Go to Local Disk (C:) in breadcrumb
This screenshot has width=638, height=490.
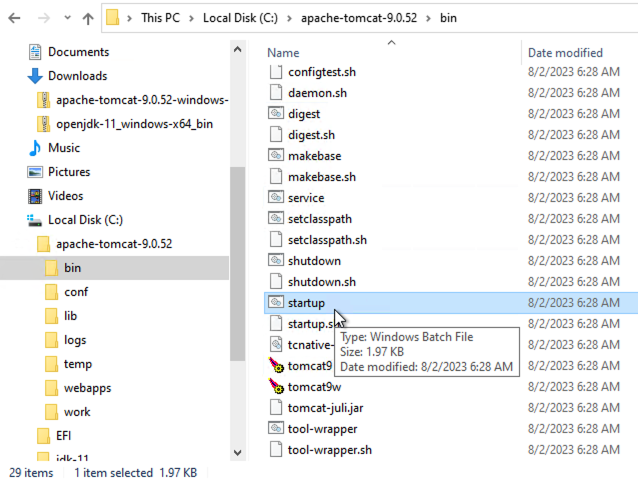(x=240, y=18)
